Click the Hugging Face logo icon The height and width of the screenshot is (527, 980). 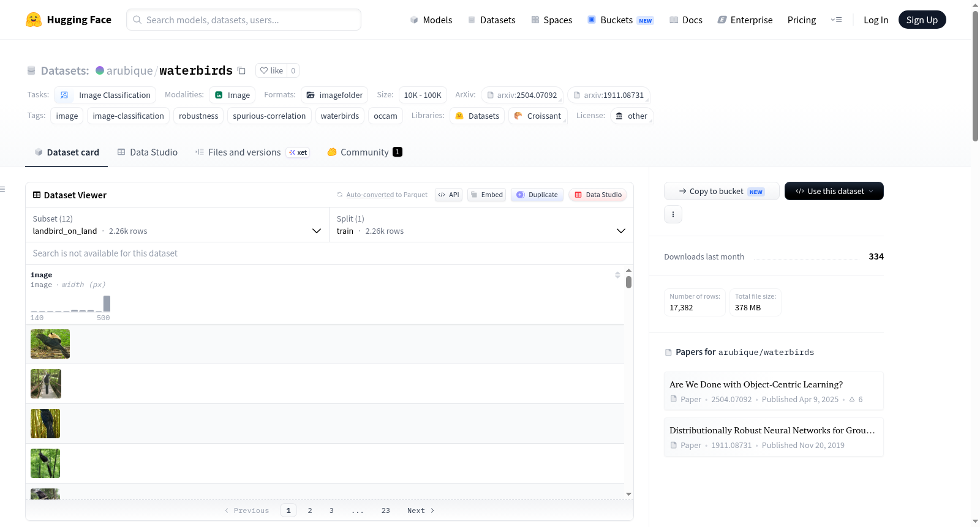[x=34, y=20]
